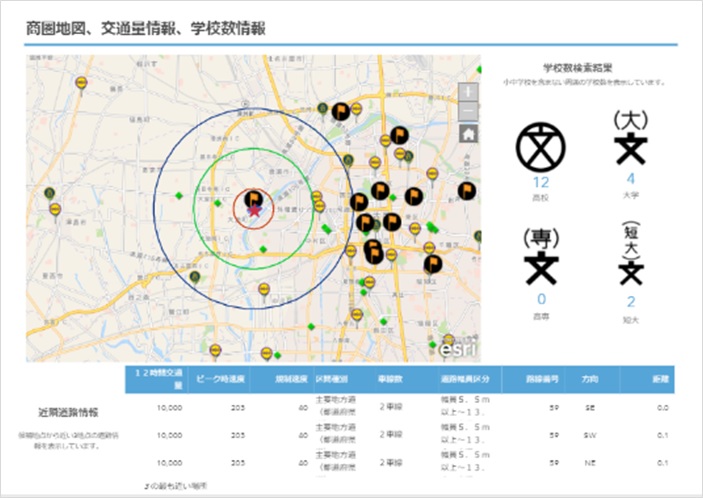Click the red star center marker
The height and width of the screenshot is (498, 703).
click(x=254, y=210)
